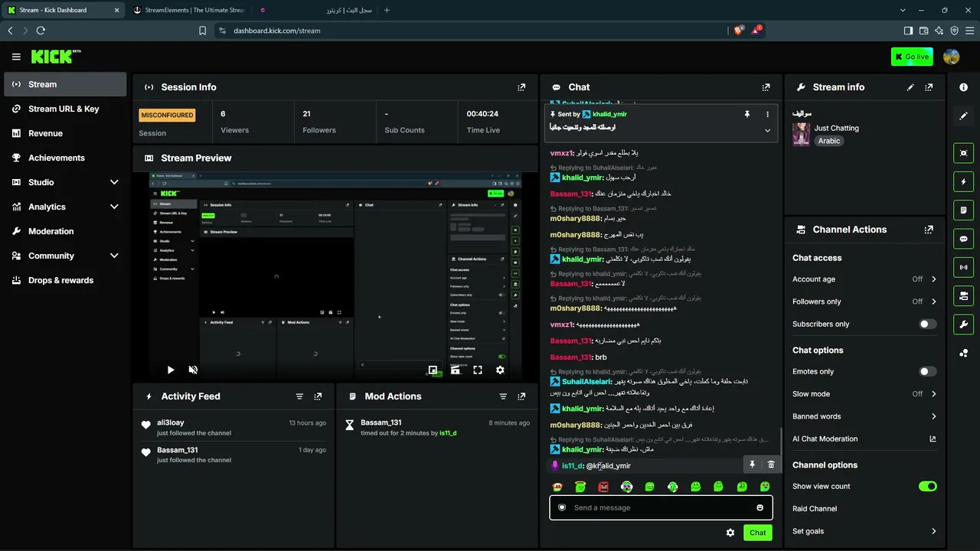Open Achievements page
Viewport: 980px width, 551px height.
65,158
